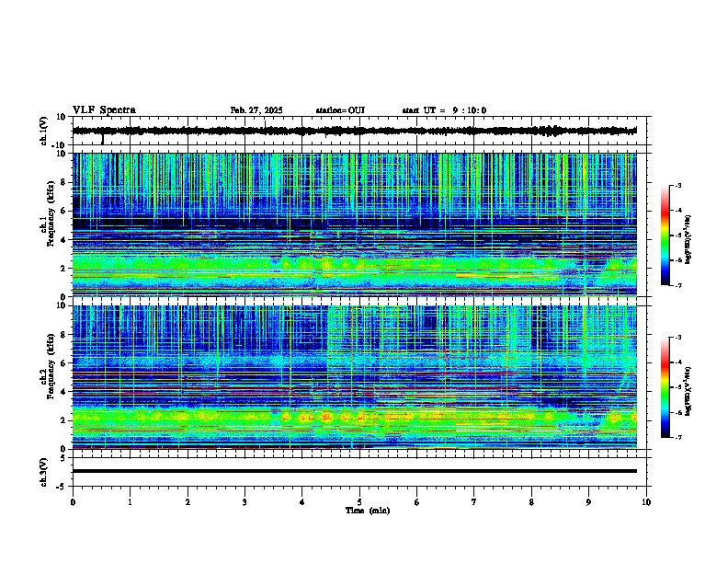Click the '-7' value on ch.2 colorbar
Image resolution: width=728 pixels, height=563 pixels.
pyautogui.click(x=677, y=437)
